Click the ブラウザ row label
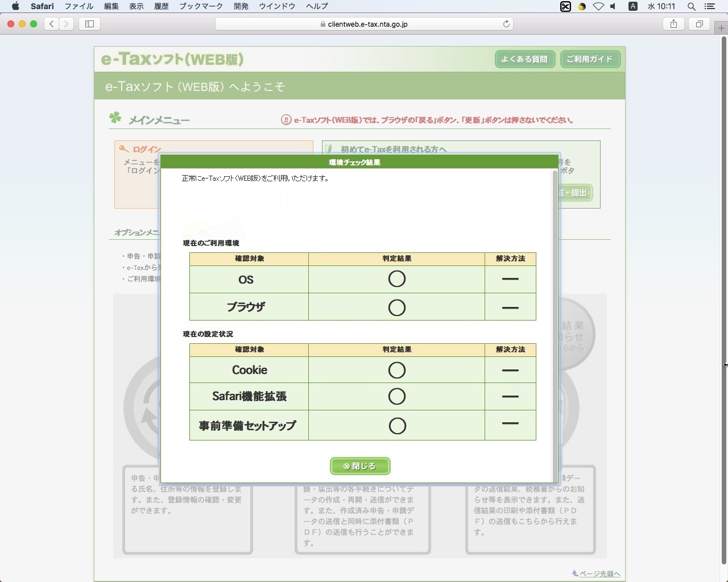Image resolution: width=728 pixels, height=582 pixels. coord(246,307)
